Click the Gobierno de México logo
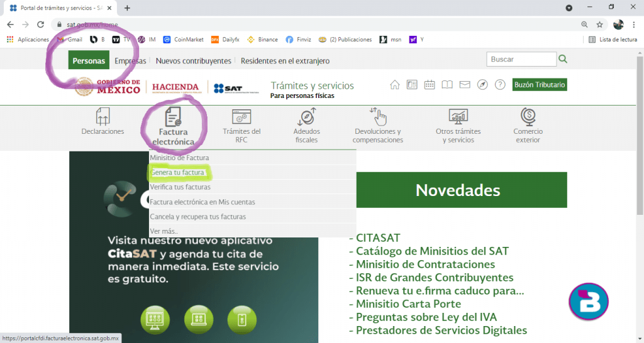The image size is (644, 343). pyautogui.click(x=108, y=87)
